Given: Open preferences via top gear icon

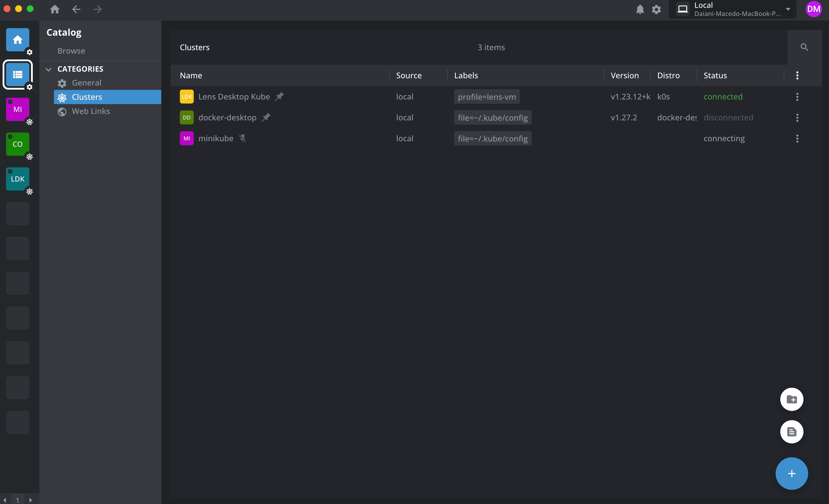Looking at the screenshot, I should (x=656, y=9).
